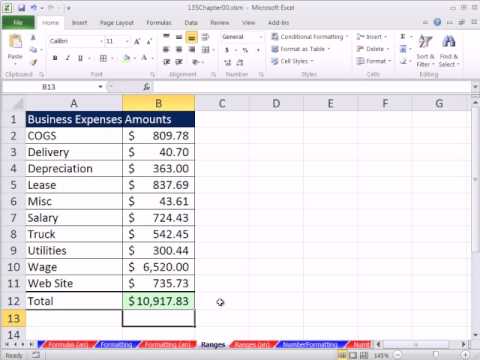Select column B header
480x360 pixels.
click(159, 103)
